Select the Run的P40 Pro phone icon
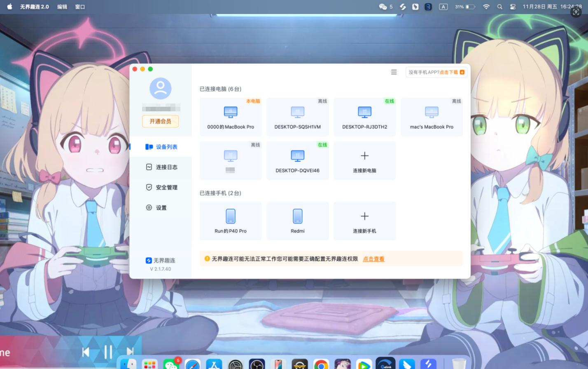 click(x=230, y=216)
